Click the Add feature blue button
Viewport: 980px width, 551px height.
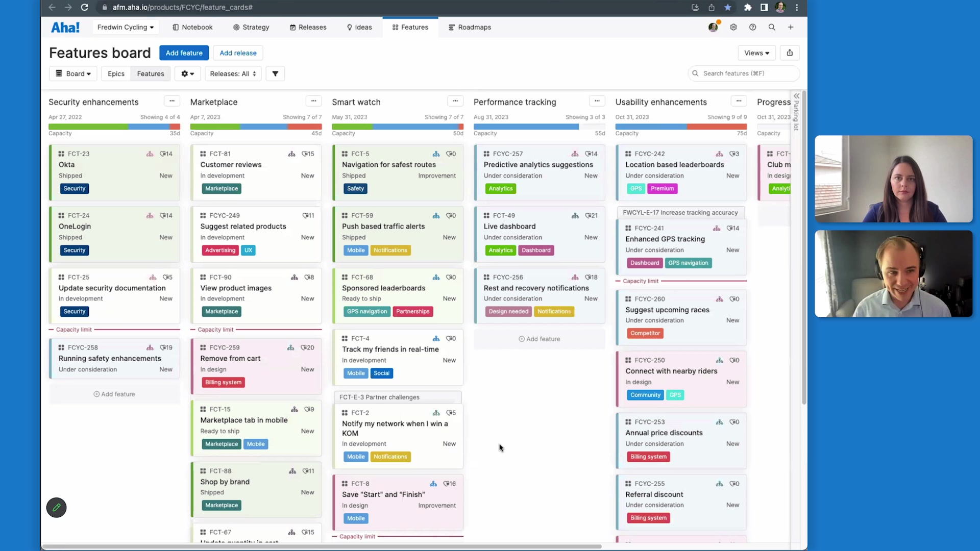(184, 53)
